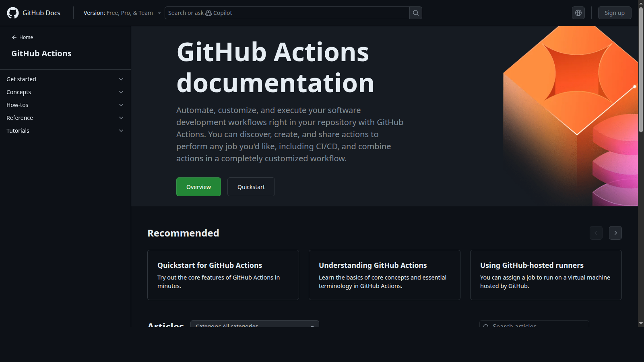Expand the Tutorials section
The image size is (644, 362).
pos(65,131)
